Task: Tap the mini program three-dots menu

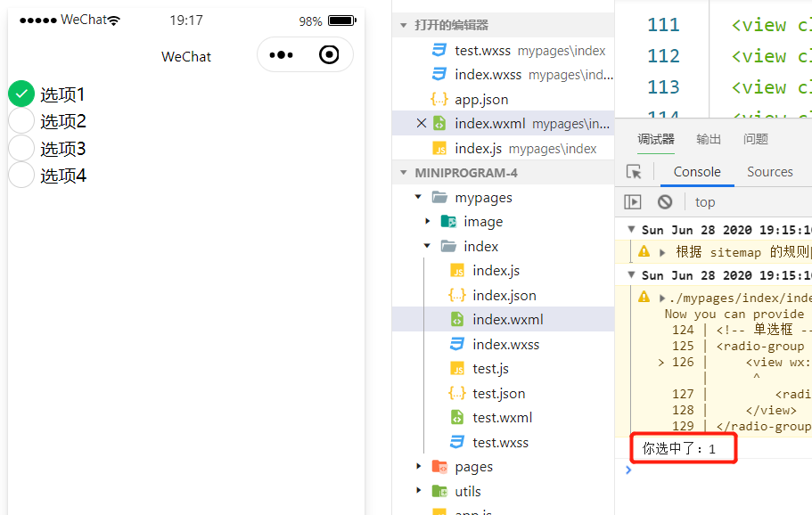Action: (281, 54)
